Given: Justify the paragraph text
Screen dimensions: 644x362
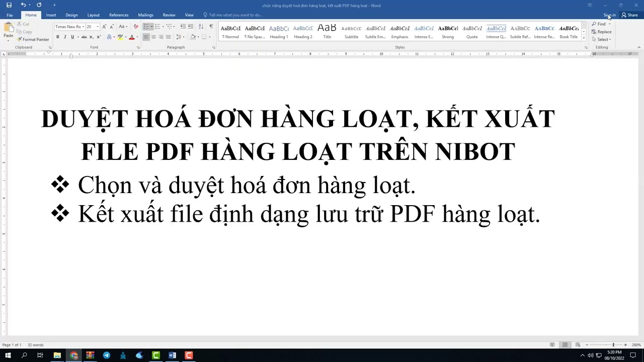Looking at the screenshot, I should 169,37.
